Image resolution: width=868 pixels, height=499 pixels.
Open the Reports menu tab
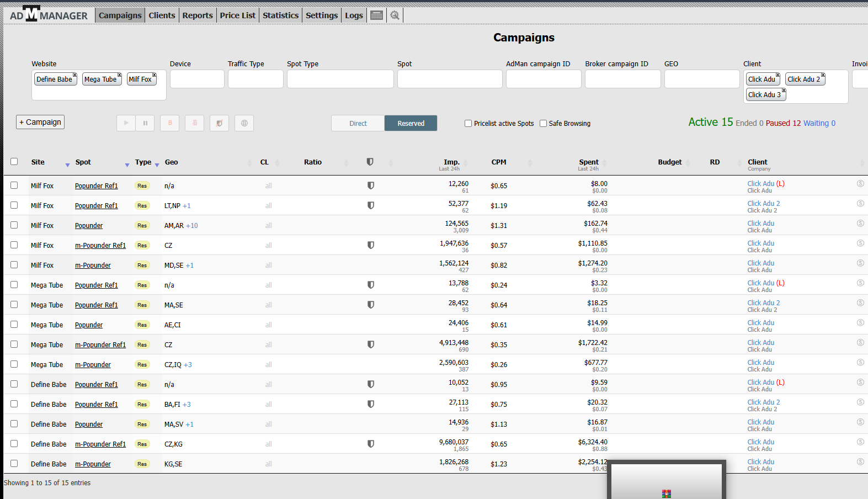tap(197, 15)
